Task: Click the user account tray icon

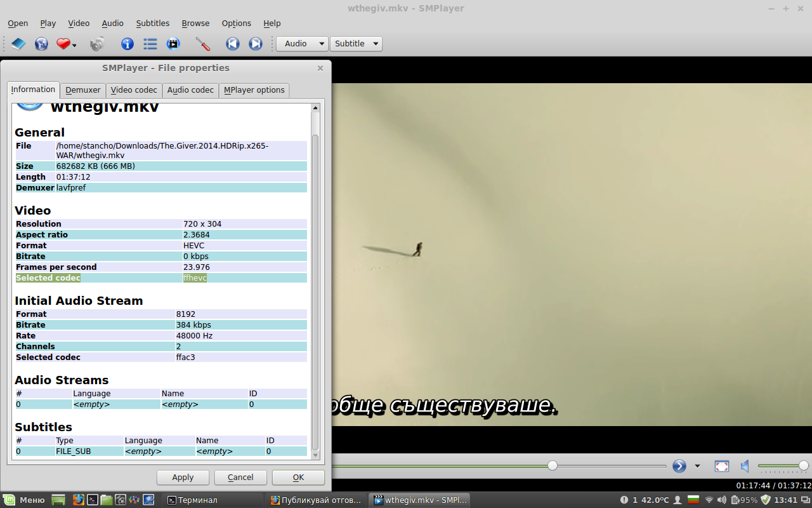Action: (x=678, y=500)
